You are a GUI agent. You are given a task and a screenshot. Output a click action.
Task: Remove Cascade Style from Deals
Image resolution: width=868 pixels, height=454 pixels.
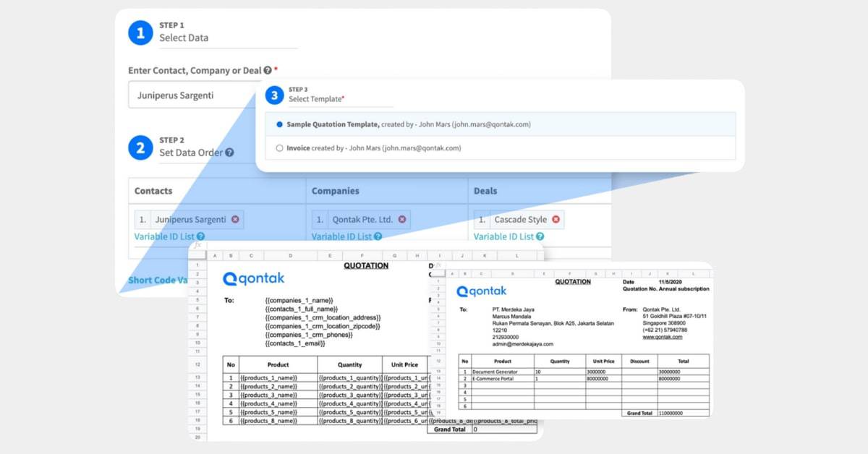coord(556,219)
